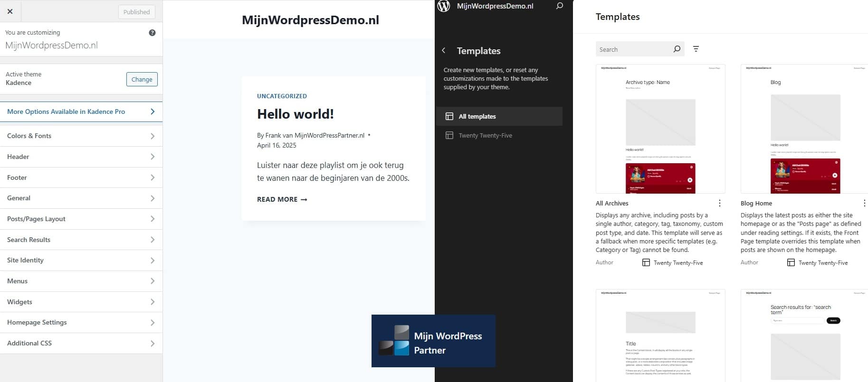Close the Customizer with the X icon

[x=10, y=11]
